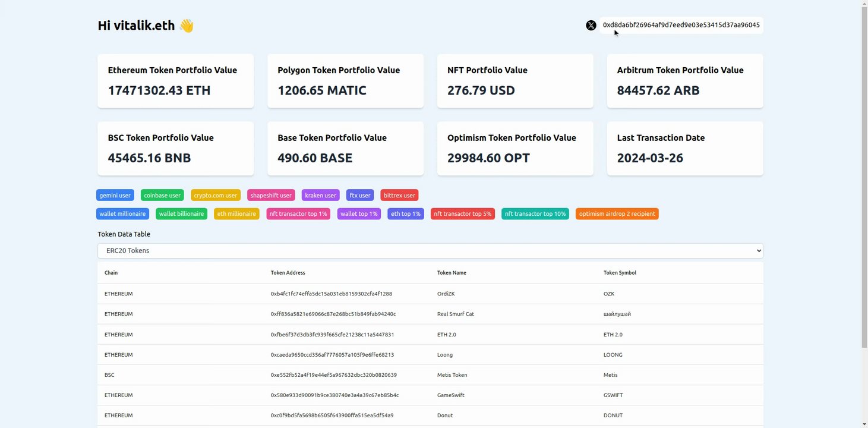Click the шайлушай symbol cell
Screen dimensions: 868x428
[617, 314]
